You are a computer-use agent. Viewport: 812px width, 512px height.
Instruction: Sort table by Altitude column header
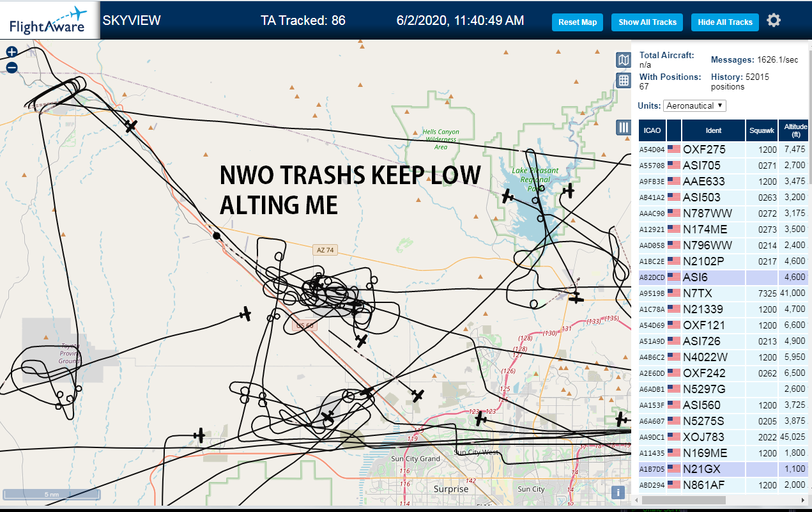coord(795,130)
